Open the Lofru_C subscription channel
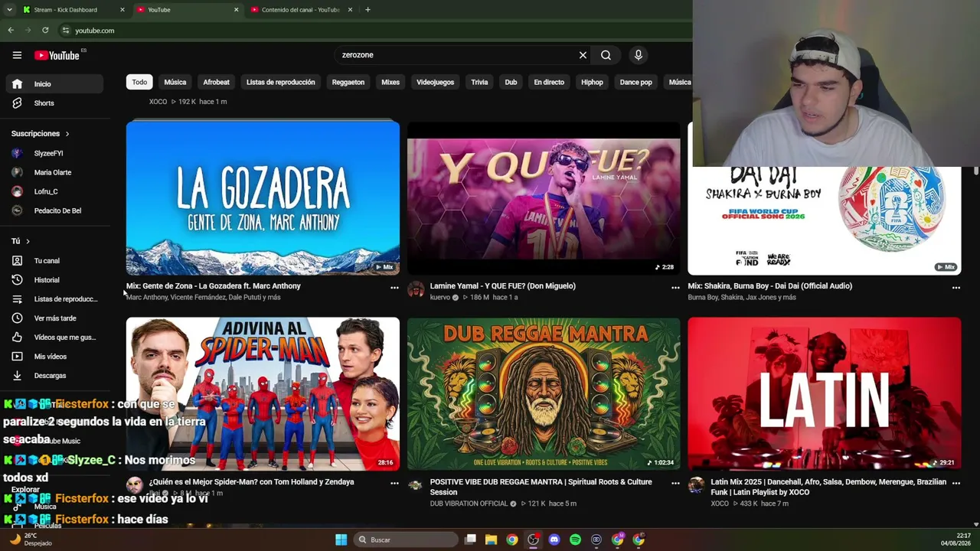980x551 pixels. pyautogui.click(x=54, y=191)
